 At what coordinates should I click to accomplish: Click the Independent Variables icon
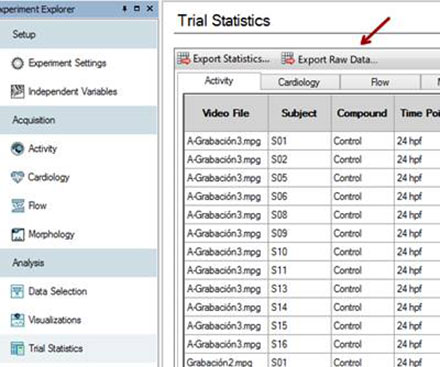coord(17,91)
